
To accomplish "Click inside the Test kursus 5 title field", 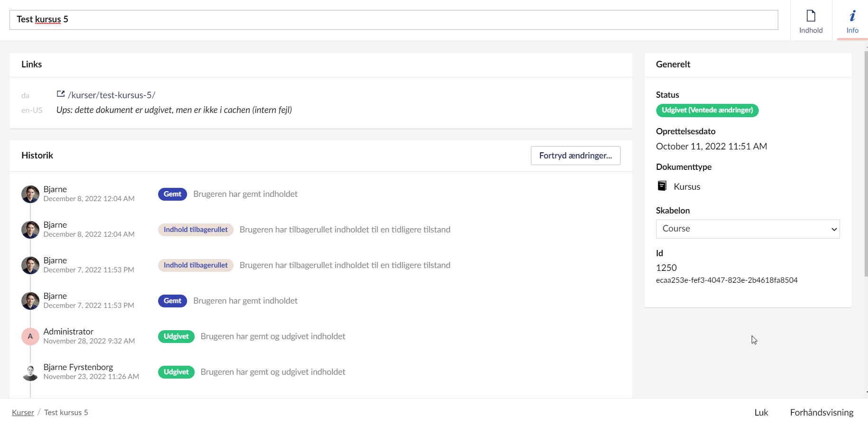I will 190,19.
